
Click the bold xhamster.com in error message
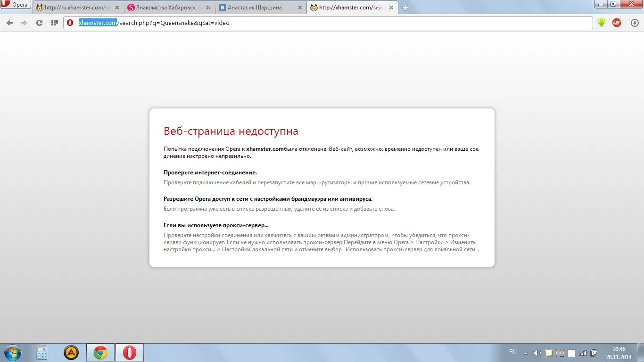pos(265,149)
